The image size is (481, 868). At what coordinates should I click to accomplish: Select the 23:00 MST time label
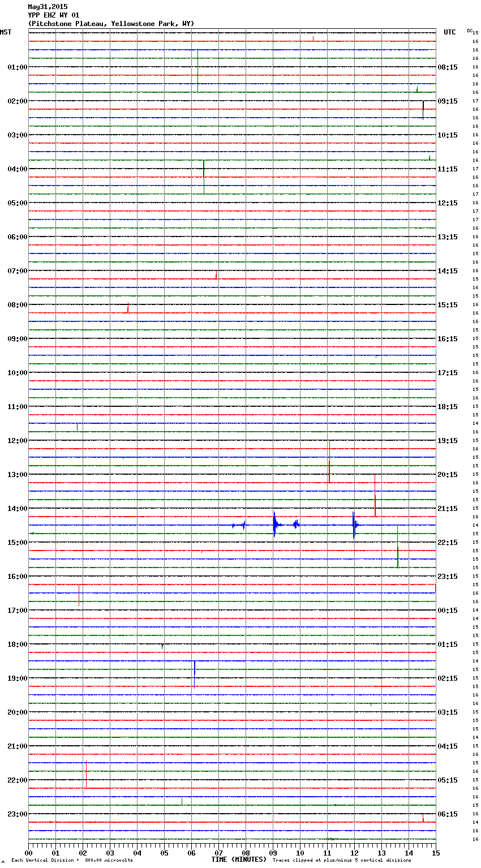click(17, 814)
